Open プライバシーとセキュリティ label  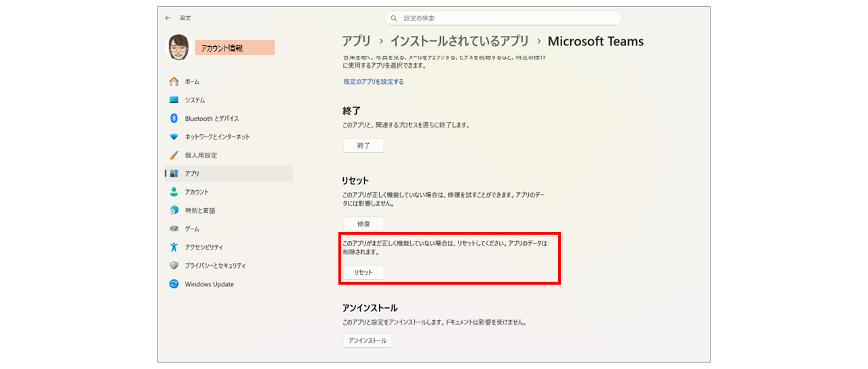click(x=214, y=265)
